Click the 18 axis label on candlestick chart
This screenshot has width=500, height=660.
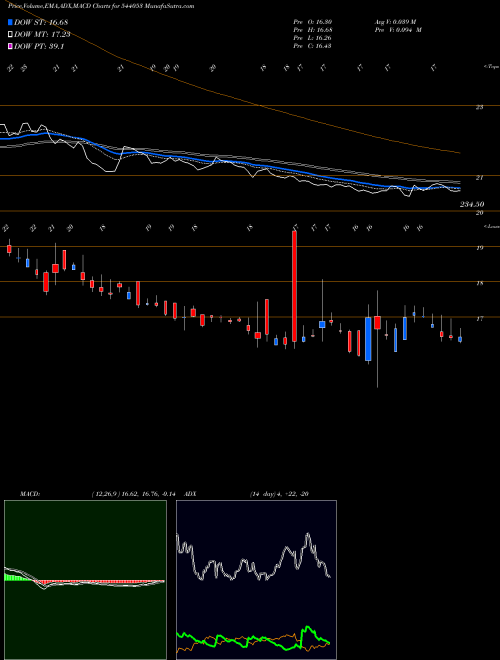(479, 283)
